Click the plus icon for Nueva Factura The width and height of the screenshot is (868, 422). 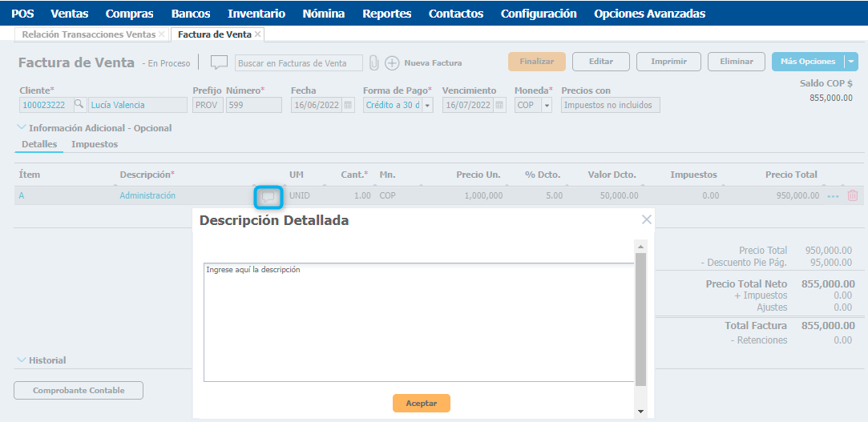tap(392, 62)
